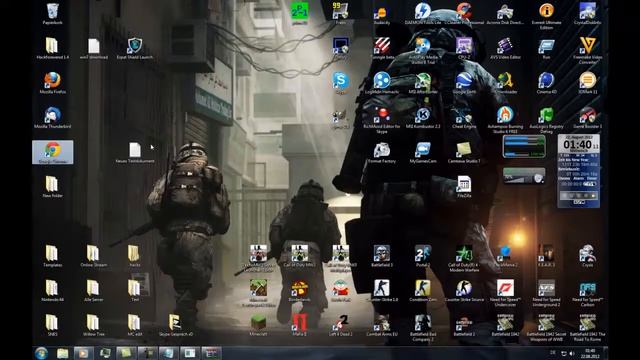Launch Auslogics Registry Defrag
This screenshot has height=360, width=640.
pyautogui.click(x=547, y=120)
